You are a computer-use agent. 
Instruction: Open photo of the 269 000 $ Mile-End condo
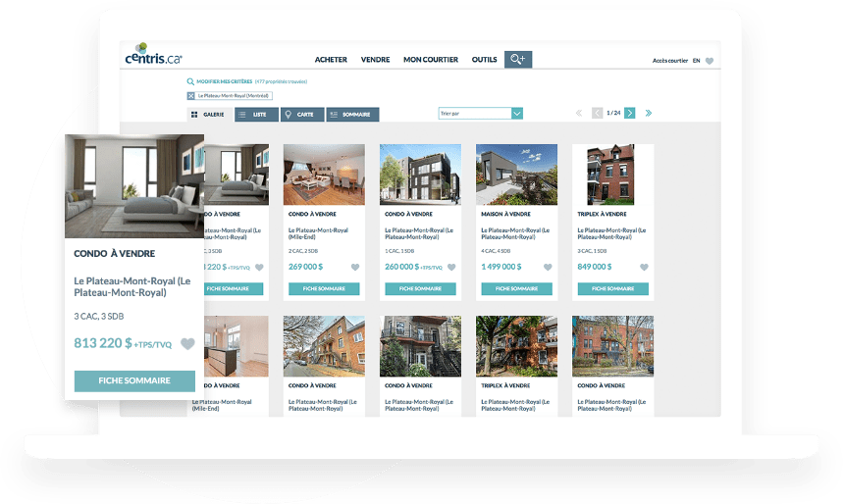(324, 175)
